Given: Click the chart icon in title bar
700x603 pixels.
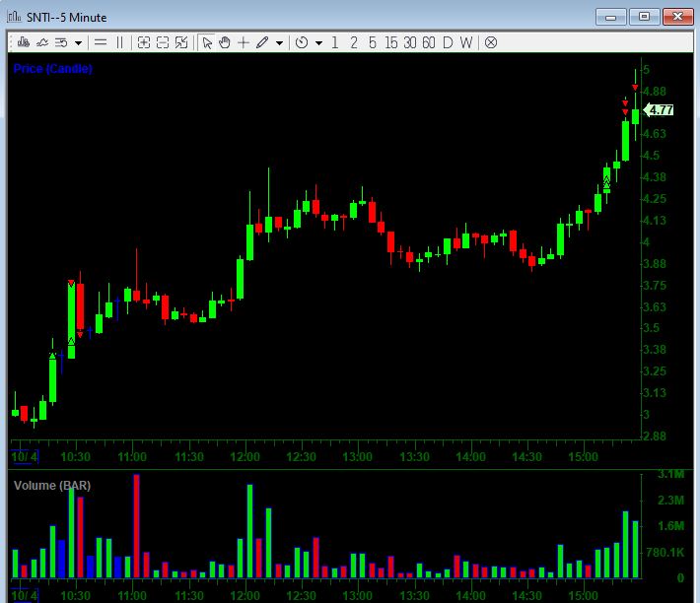Looking at the screenshot, I should pos(14,17).
